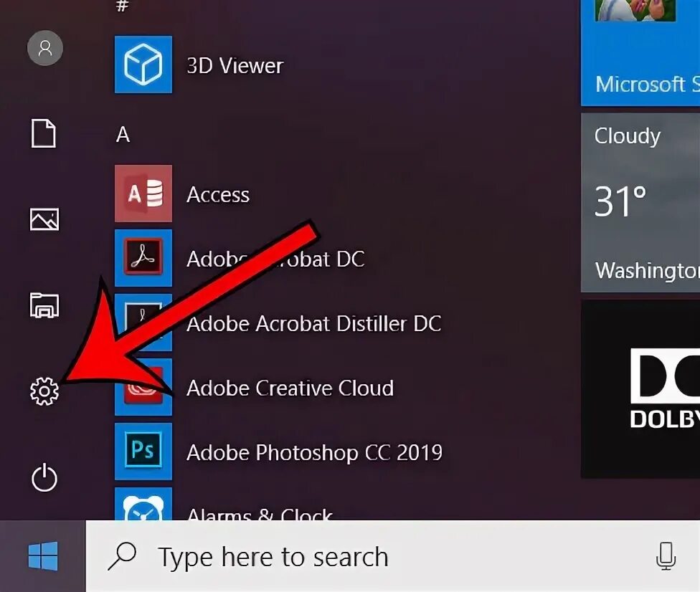Open Settings gear icon

tap(44, 391)
